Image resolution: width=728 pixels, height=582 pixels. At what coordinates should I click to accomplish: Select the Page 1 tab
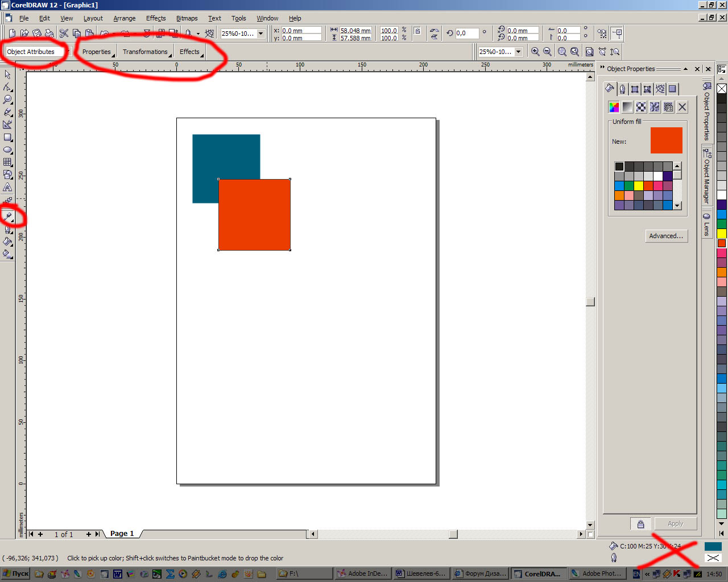click(122, 534)
